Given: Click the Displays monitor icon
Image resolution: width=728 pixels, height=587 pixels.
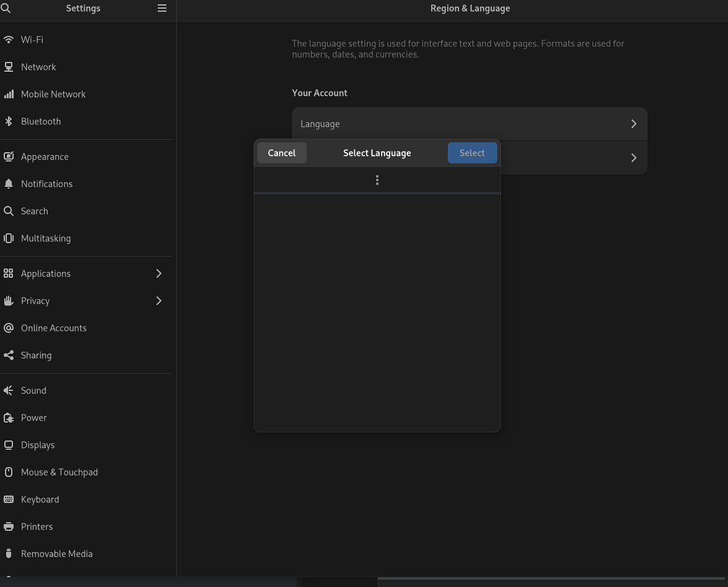Looking at the screenshot, I should 9,445.
